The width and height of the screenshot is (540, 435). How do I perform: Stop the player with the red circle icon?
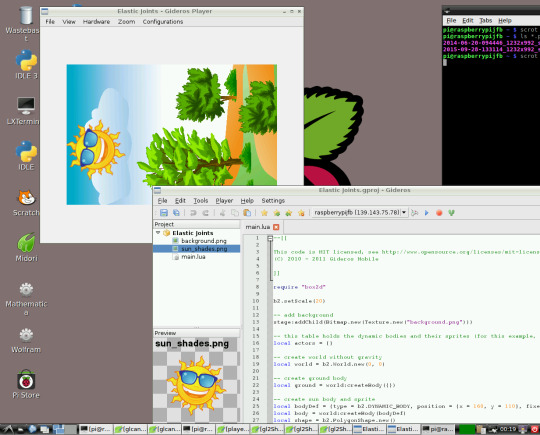439,213
